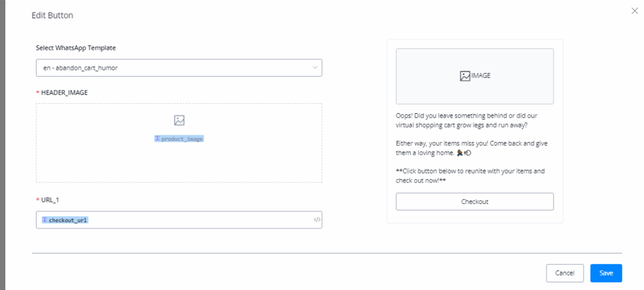Viewport: 644px width, 290px height.
Task: Click the "Oops! Did you leave" preview paragraph
Action: click(470, 120)
